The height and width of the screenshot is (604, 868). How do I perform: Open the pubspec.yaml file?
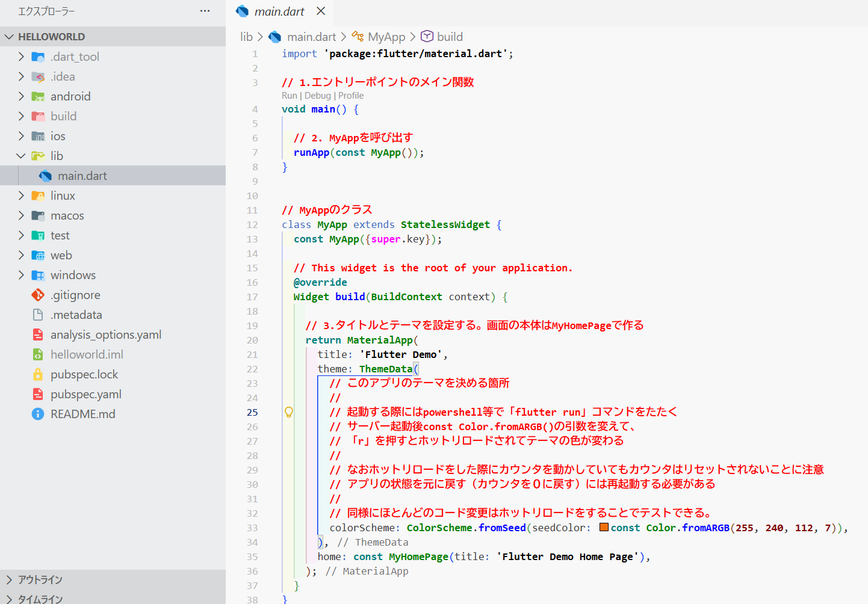(113, 394)
